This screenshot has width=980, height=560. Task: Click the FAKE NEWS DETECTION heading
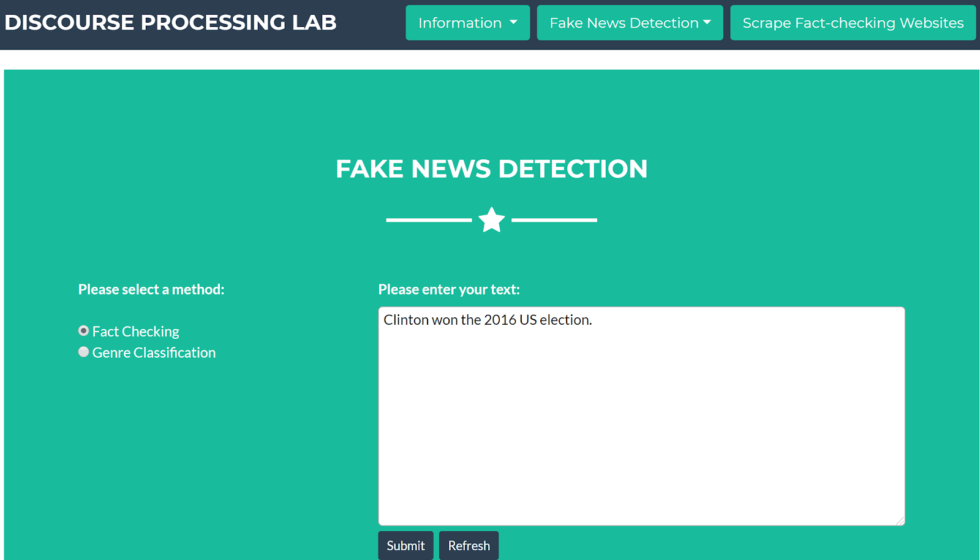point(491,168)
